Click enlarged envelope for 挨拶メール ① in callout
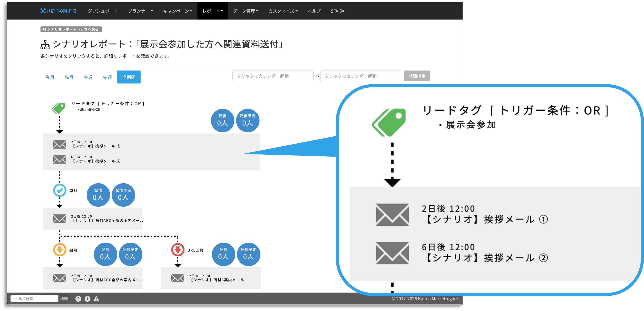 pos(392,214)
